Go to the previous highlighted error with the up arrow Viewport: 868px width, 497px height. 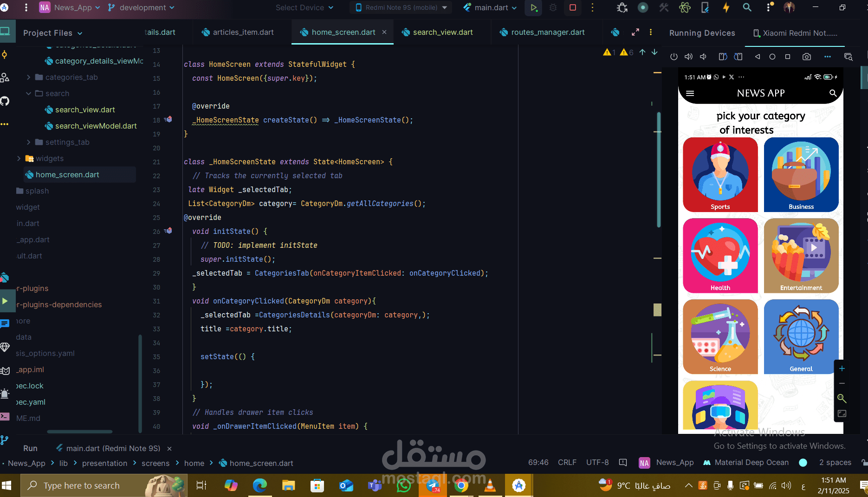642,52
